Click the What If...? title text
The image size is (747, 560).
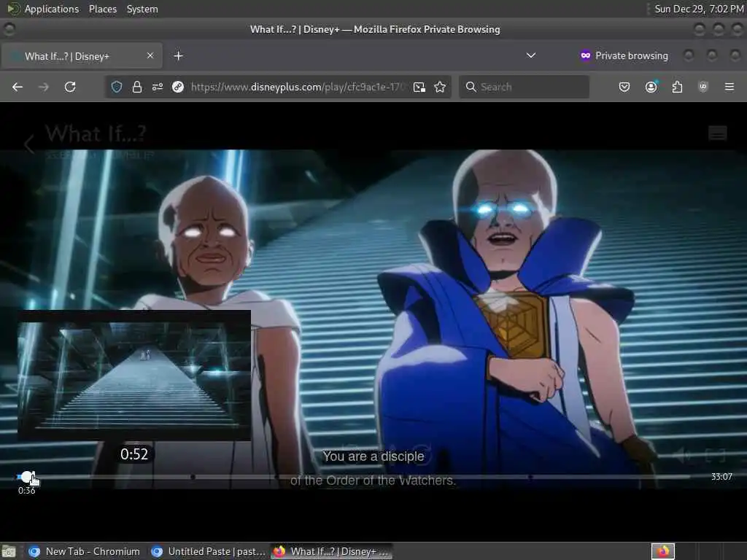click(96, 134)
